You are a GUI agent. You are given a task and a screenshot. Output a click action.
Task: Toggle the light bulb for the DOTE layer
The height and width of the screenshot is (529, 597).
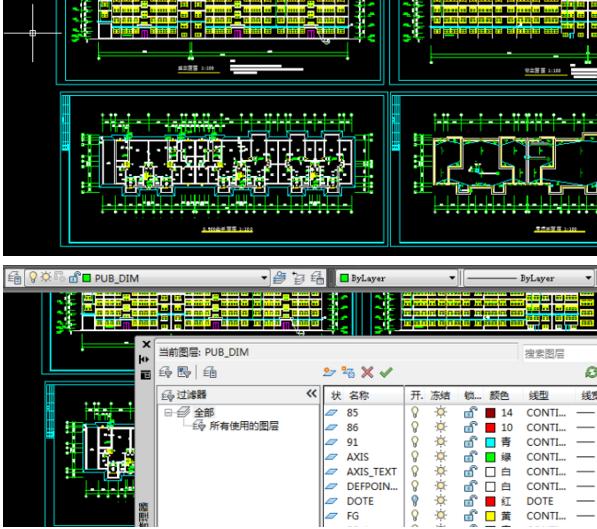click(415, 501)
